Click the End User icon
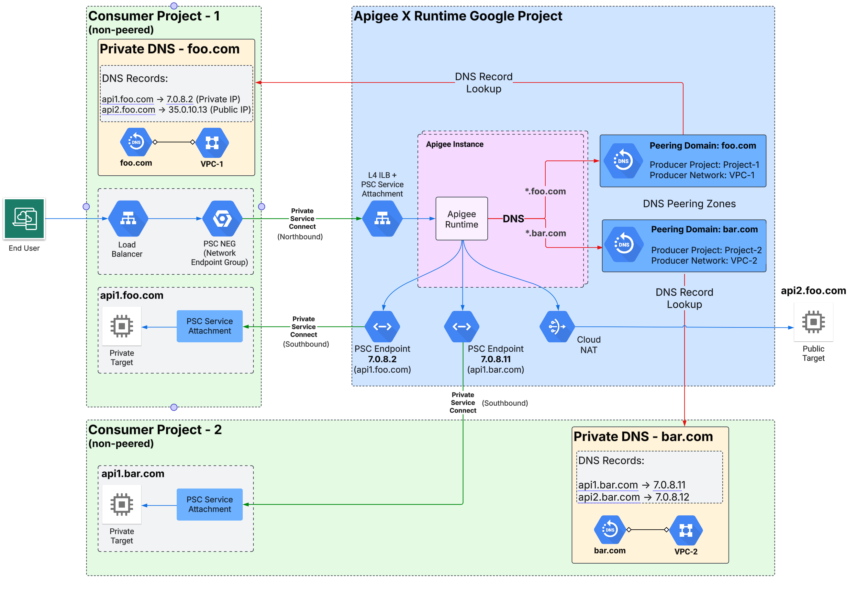 [x=24, y=219]
